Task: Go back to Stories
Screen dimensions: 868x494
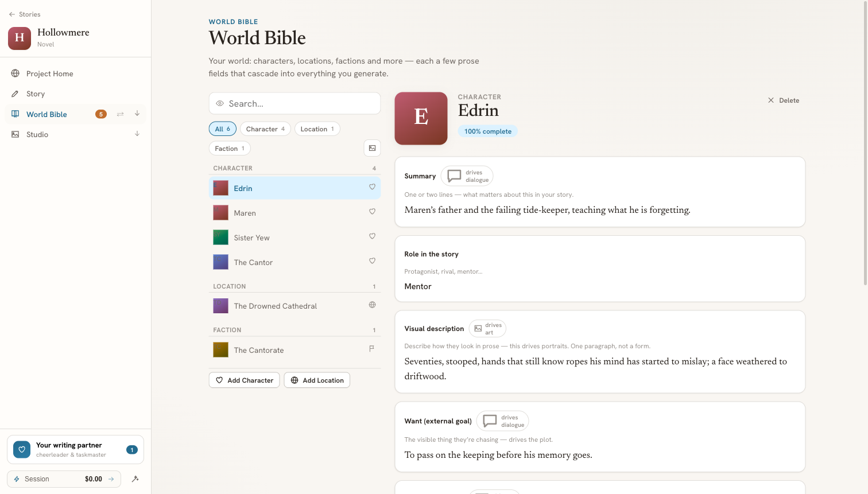Action: [x=25, y=14]
